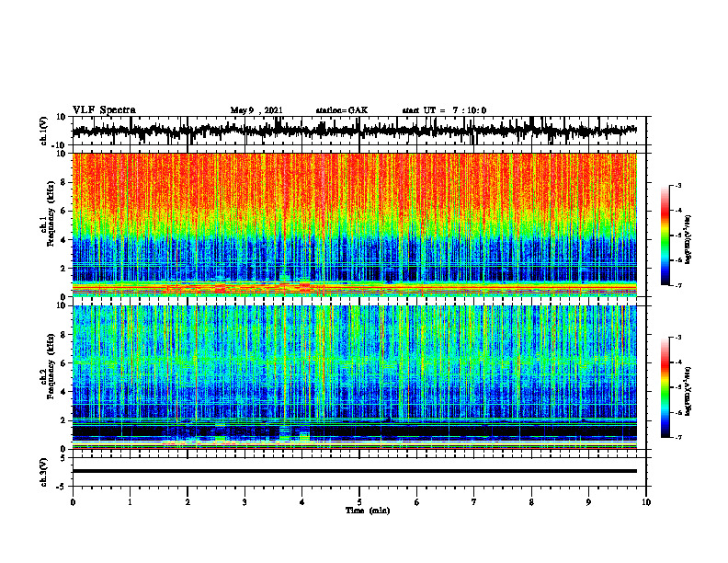The height and width of the screenshot is (563, 728).
Task: Click the "5" tick on the Time axis
Action: click(359, 502)
